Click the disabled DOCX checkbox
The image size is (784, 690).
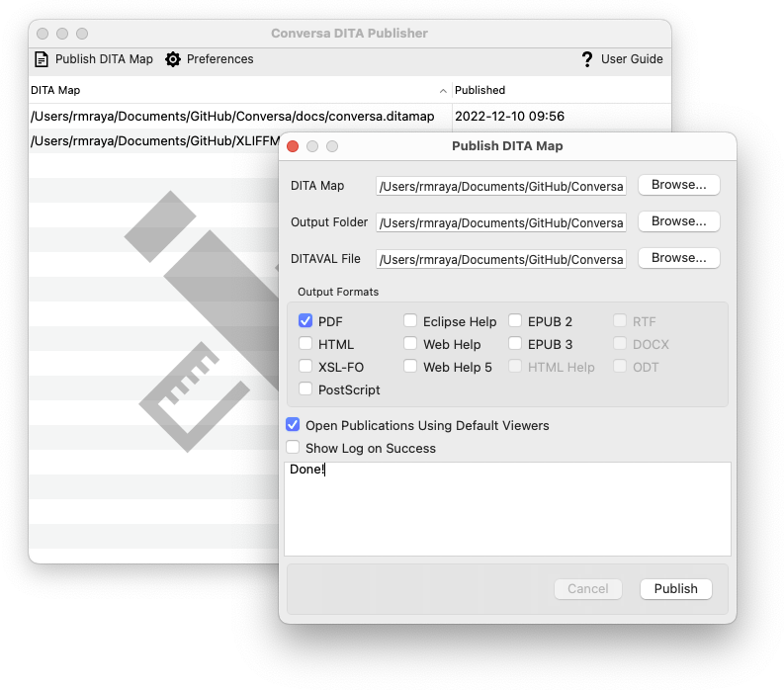620,343
